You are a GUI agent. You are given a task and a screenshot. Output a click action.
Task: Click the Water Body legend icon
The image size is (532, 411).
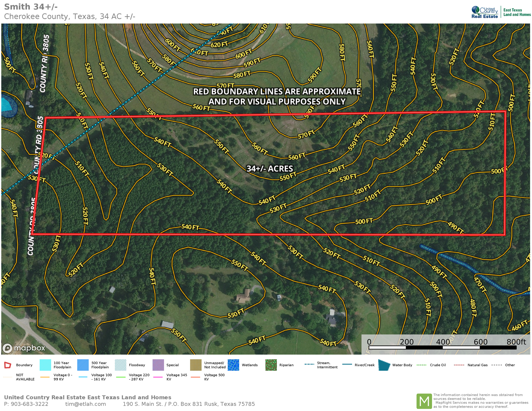coord(384,365)
